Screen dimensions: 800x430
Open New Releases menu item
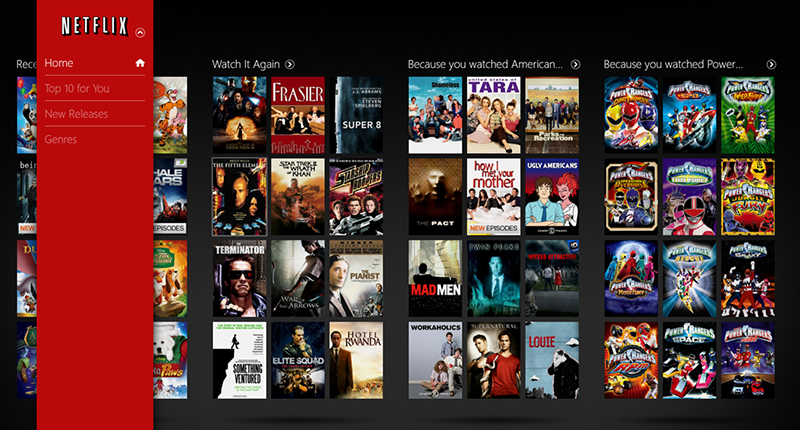[x=76, y=114]
